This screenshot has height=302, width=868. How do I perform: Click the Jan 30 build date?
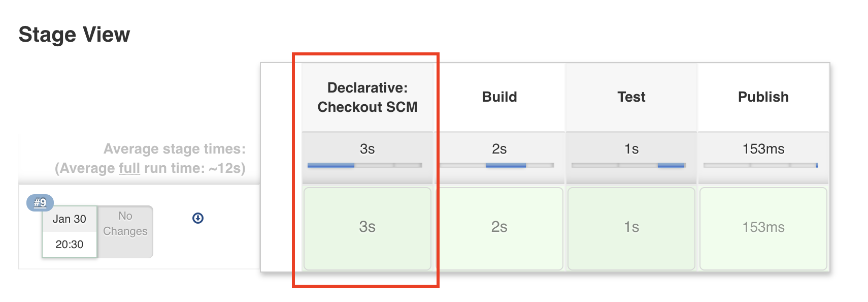pos(70,219)
